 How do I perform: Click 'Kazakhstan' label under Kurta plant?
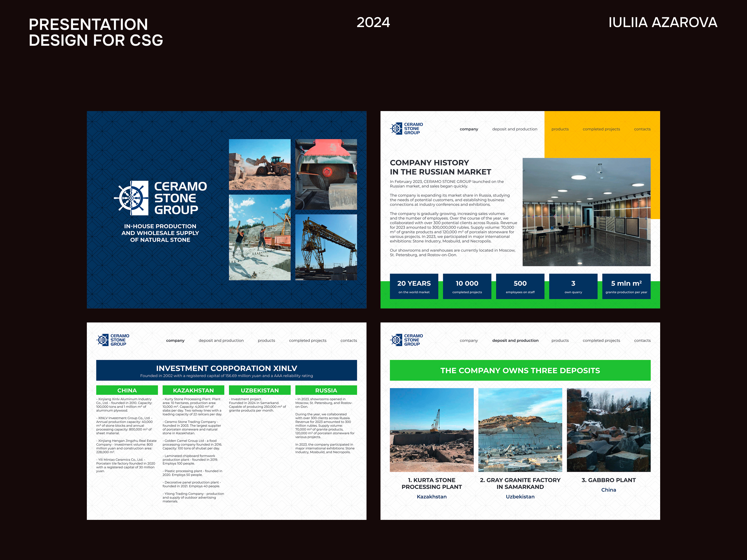432,497
